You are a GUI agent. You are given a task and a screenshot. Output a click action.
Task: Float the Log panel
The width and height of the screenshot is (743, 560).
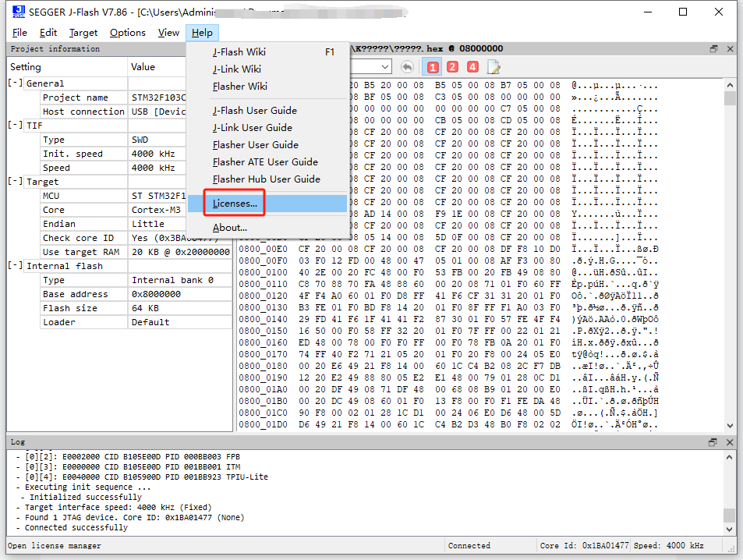pos(712,441)
